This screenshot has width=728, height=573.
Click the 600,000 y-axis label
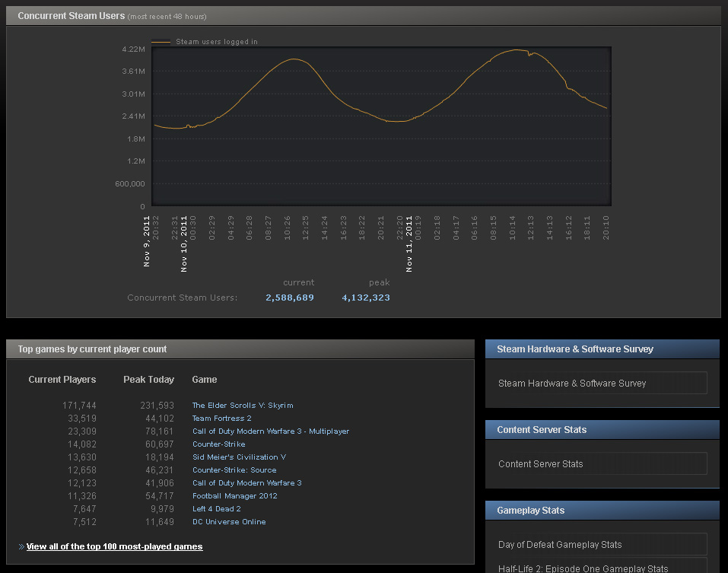(130, 184)
